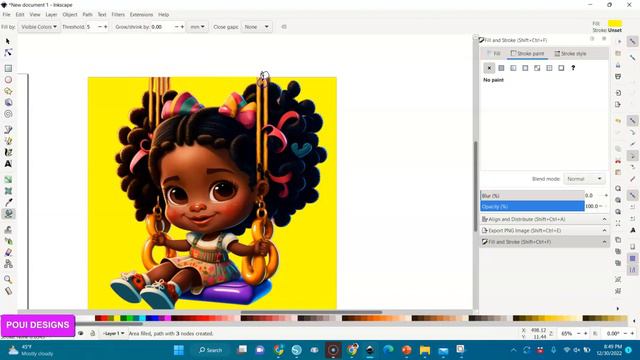
Task: Select the 3D box tool
Action: point(8,102)
